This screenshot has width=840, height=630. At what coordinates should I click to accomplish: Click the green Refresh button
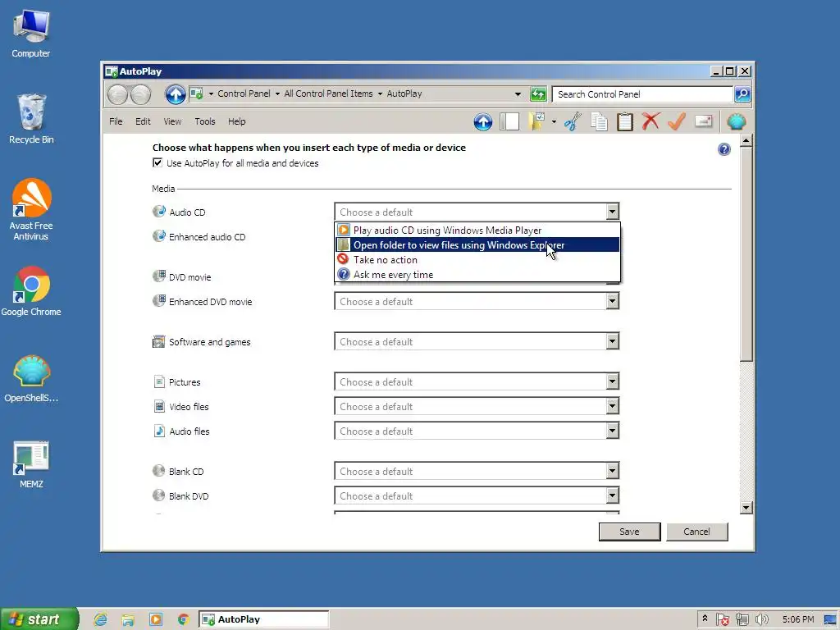tap(538, 94)
